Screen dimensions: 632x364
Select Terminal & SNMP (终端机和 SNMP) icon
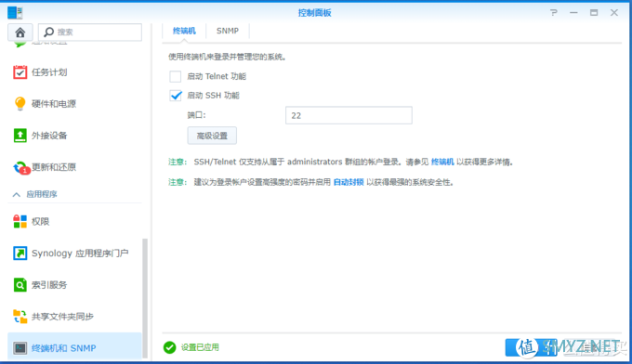(x=20, y=348)
